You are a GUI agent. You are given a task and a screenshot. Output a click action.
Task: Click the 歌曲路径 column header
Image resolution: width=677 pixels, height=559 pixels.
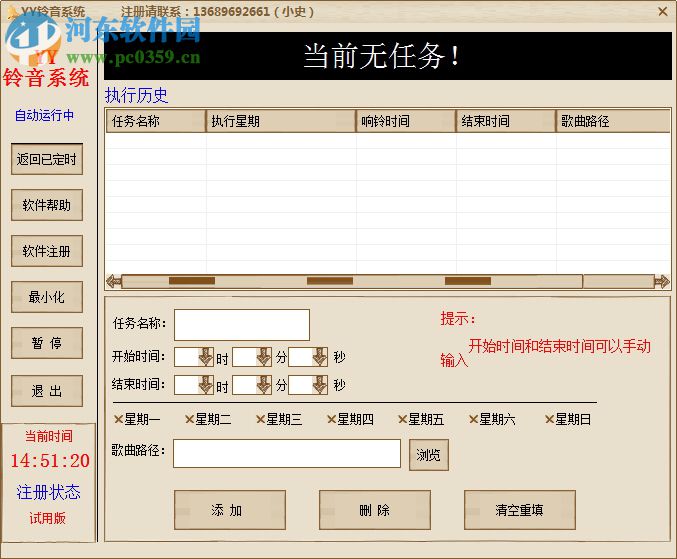(x=613, y=121)
